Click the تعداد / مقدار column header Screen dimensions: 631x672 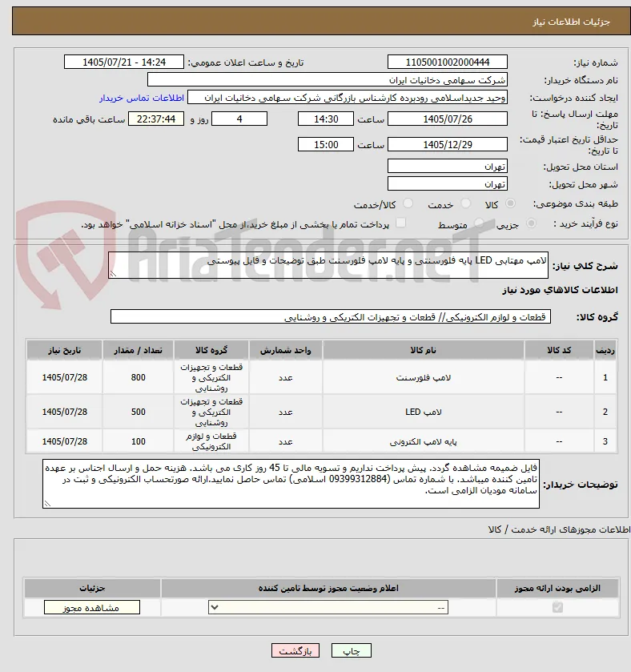[138, 350]
